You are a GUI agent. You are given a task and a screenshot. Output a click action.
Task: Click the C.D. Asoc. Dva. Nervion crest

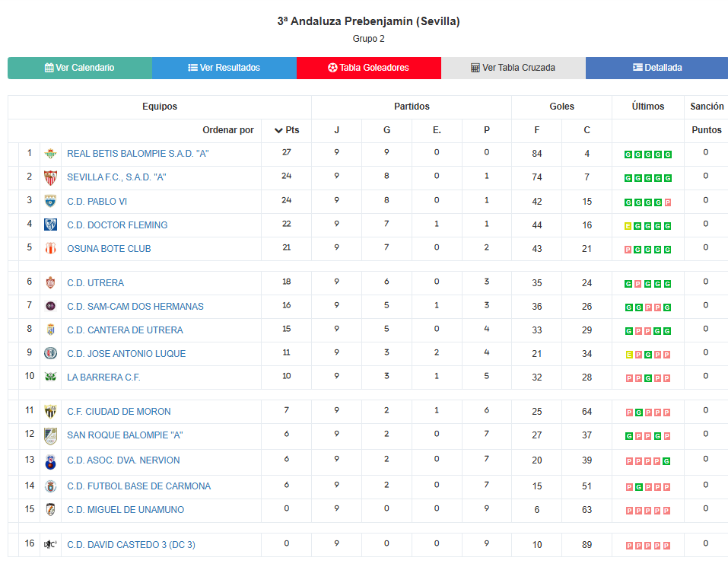point(51,461)
